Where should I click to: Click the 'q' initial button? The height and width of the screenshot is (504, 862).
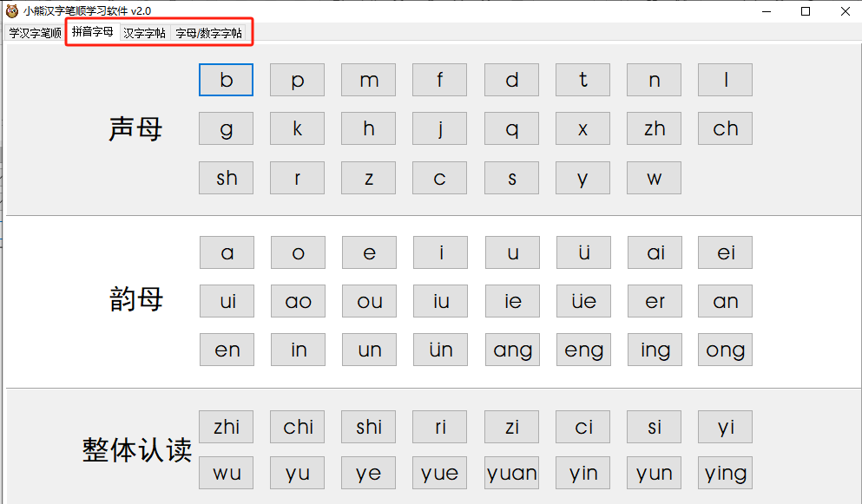511,128
